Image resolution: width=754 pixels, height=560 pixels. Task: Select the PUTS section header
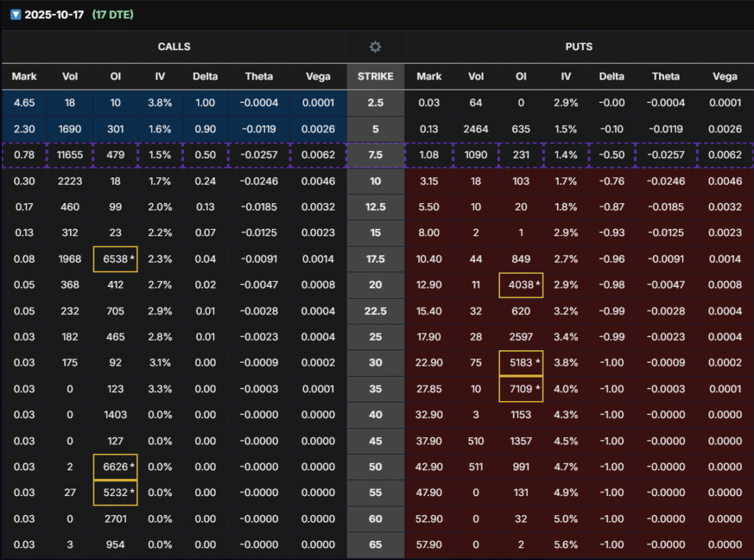[x=578, y=47]
